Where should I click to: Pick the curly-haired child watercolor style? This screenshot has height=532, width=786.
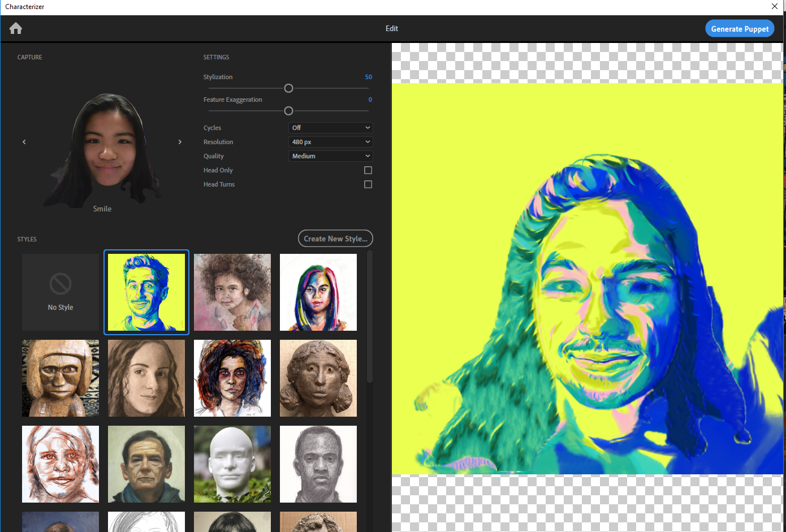pos(232,292)
